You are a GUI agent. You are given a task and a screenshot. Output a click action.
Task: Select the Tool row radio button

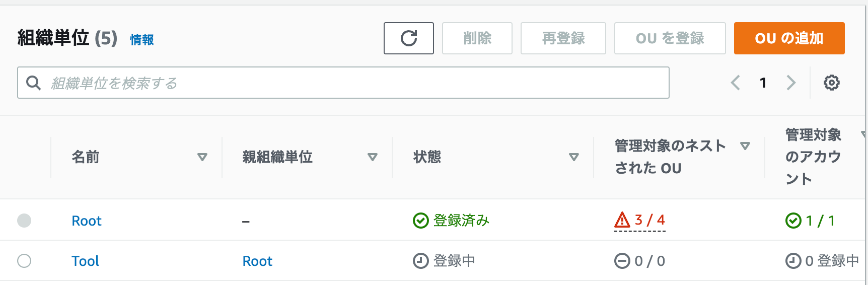pos(24,261)
